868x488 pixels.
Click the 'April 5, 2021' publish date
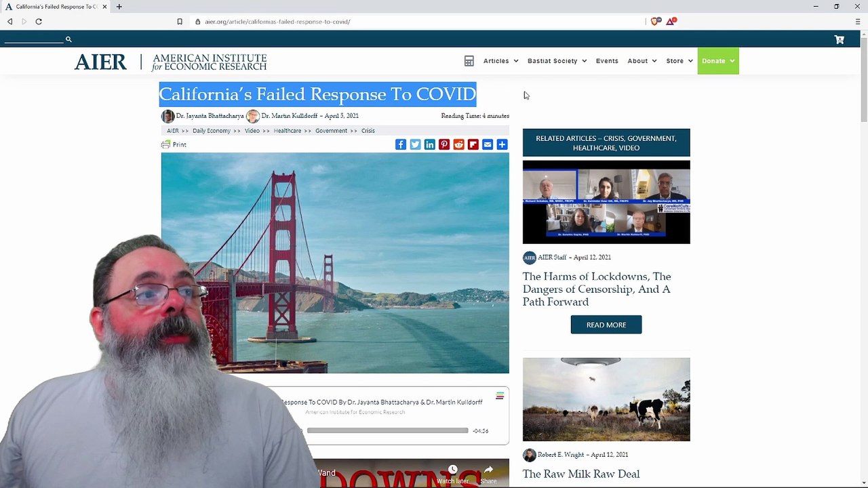pyautogui.click(x=341, y=116)
